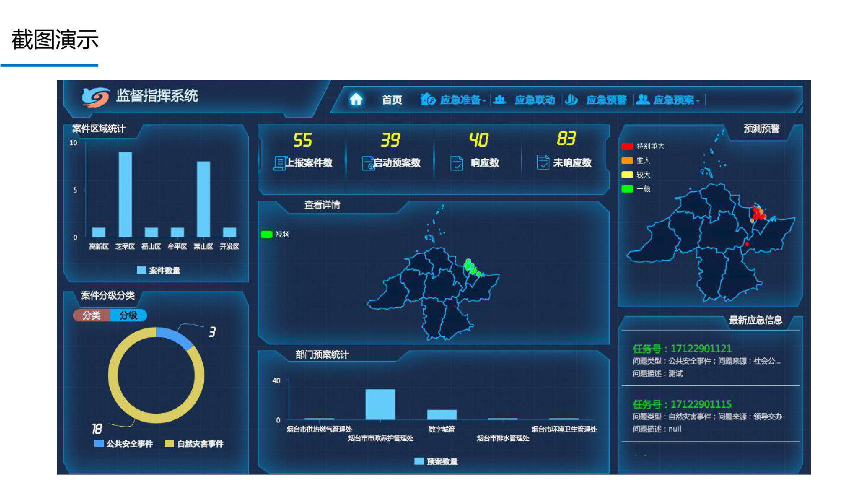This screenshot has width=868, height=488.
Task: Select the 启动预案数 value 39
Action: [x=390, y=140]
